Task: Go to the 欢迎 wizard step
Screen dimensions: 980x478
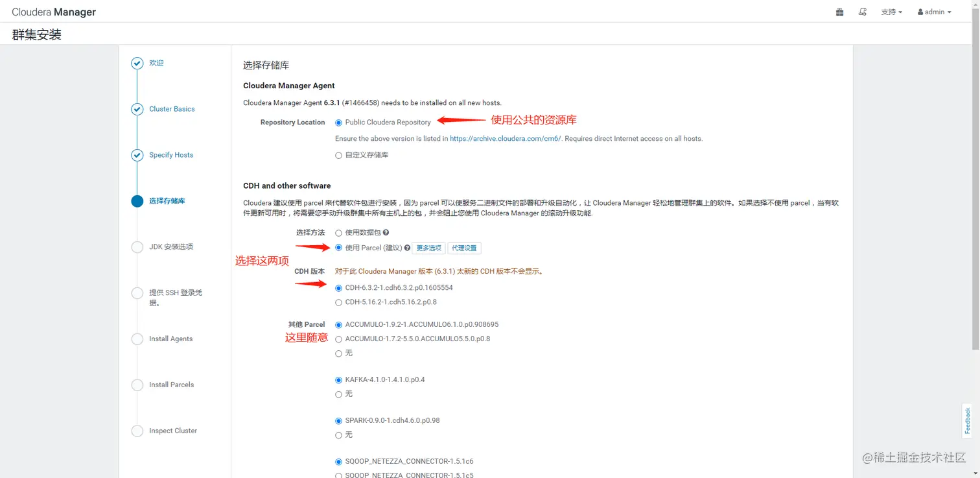Action: (156, 63)
